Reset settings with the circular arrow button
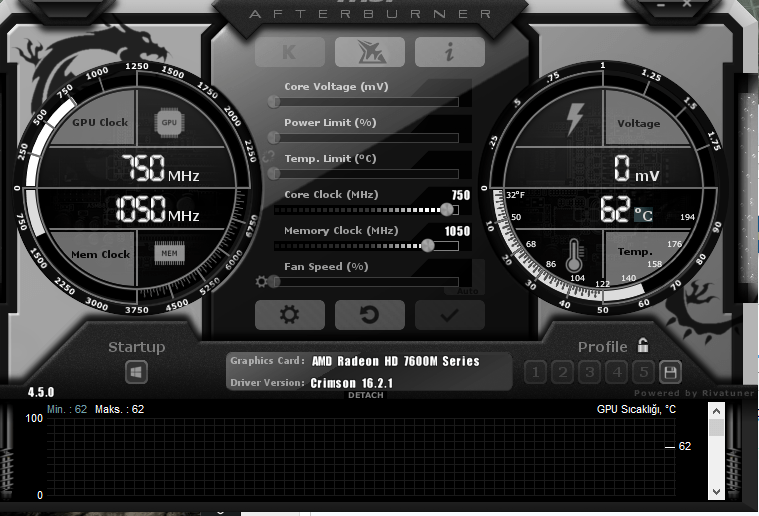The image size is (759, 516). (370, 315)
